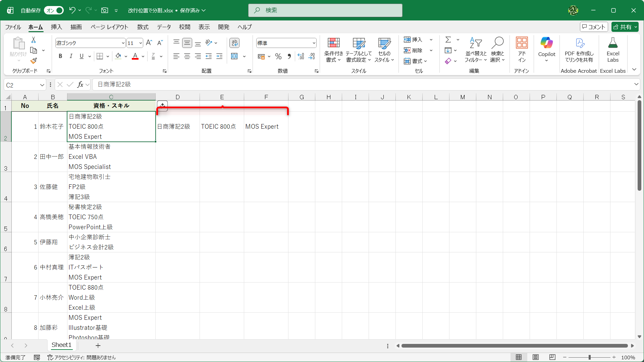Open the font name dropdown

click(123, 43)
